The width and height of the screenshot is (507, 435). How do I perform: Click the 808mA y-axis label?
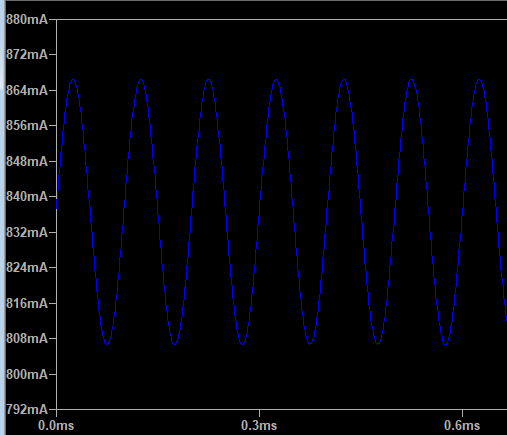click(x=27, y=338)
